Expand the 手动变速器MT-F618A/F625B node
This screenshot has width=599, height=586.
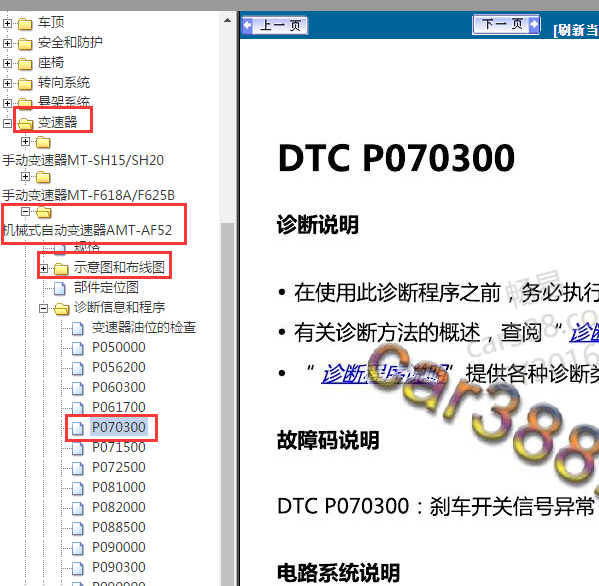tap(26, 176)
